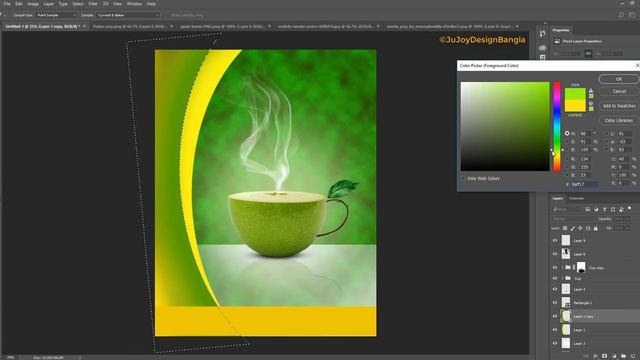Select the R red radio button
The width and height of the screenshot is (640, 360).
pyautogui.click(x=567, y=159)
